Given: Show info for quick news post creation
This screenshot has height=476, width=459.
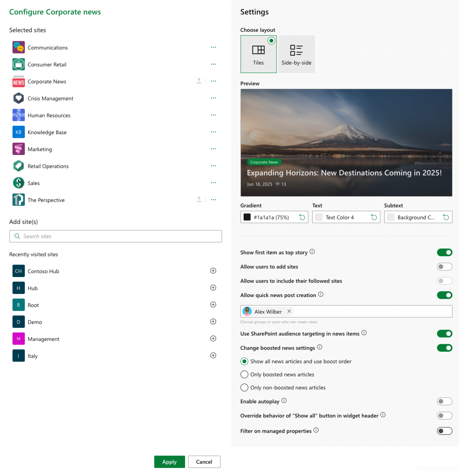Looking at the screenshot, I should pos(321,294).
